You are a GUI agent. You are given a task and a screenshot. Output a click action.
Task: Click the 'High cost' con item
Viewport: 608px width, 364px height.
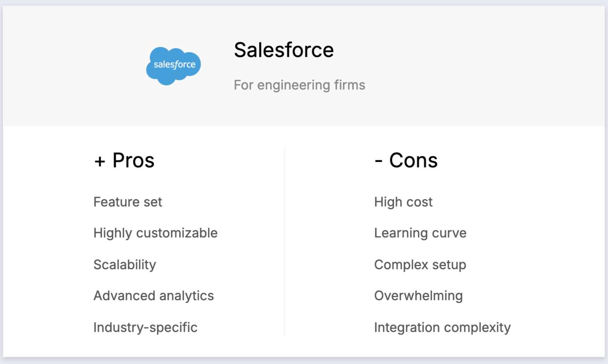pos(403,202)
